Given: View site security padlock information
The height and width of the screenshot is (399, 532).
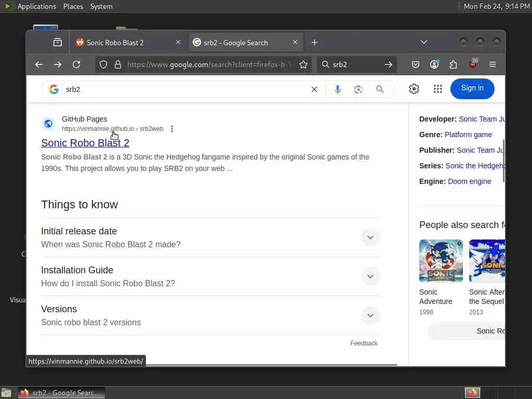Looking at the screenshot, I should (118, 64).
